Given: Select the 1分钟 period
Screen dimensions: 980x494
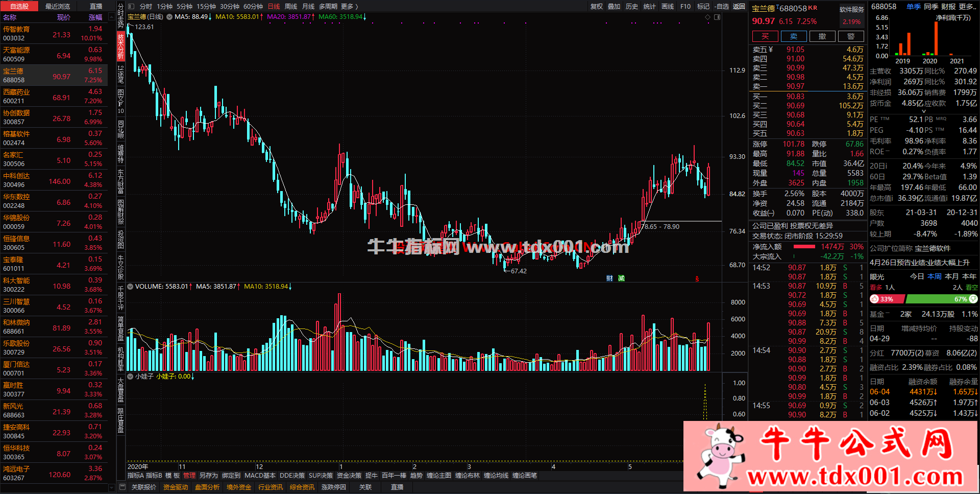Looking at the screenshot, I should [x=164, y=6].
